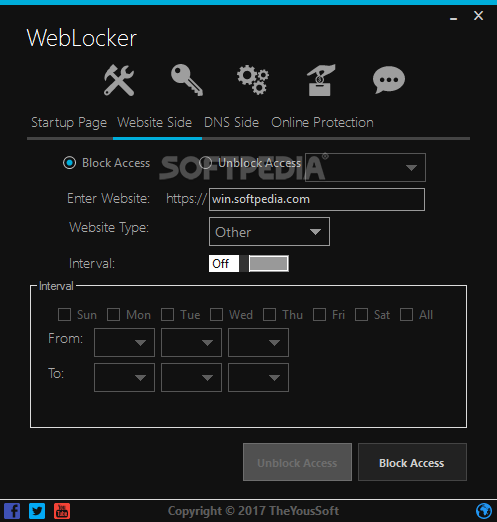Open the Twitter page icon
The height and width of the screenshot is (522, 497).
pos(37,511)
